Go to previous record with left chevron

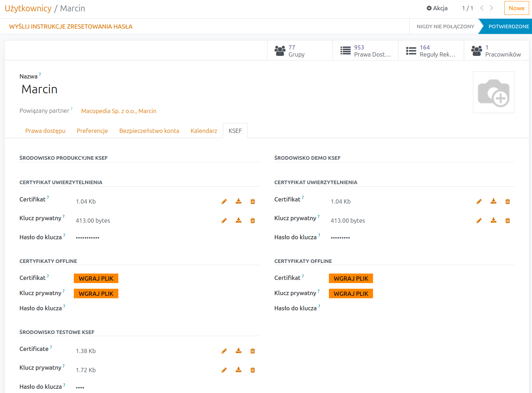[481, 8]
